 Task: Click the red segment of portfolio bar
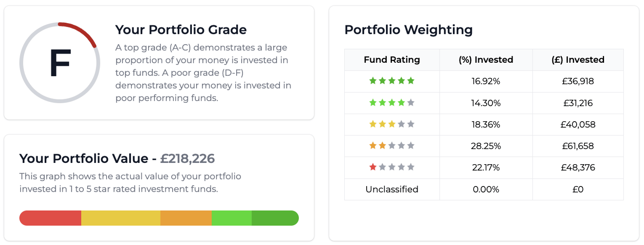click(50, 218)
